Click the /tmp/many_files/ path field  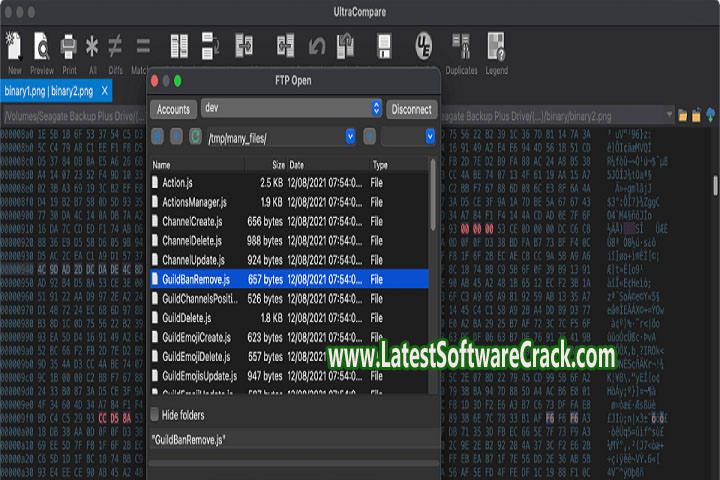coord(281,137)
